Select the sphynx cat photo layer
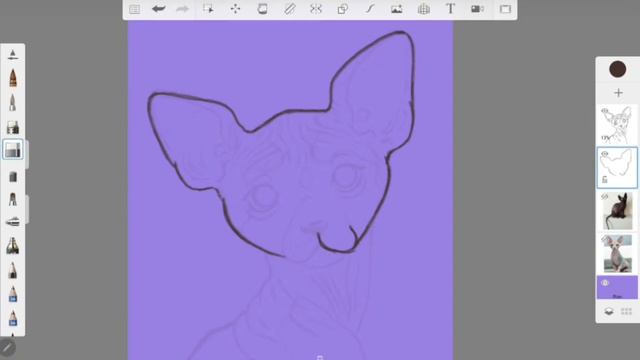Image resolution: width=640 pixels, height=360 pixels. point(617,254)
